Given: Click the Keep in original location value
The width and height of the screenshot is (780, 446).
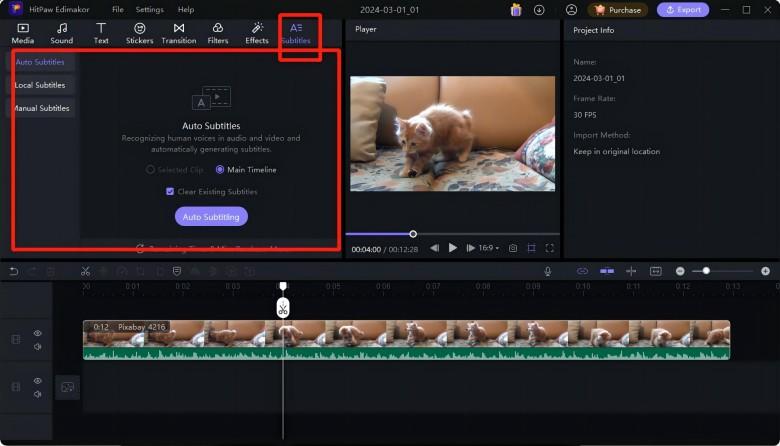Looking at the screenshot, I should pyautogui.click(x=617, y=151).
